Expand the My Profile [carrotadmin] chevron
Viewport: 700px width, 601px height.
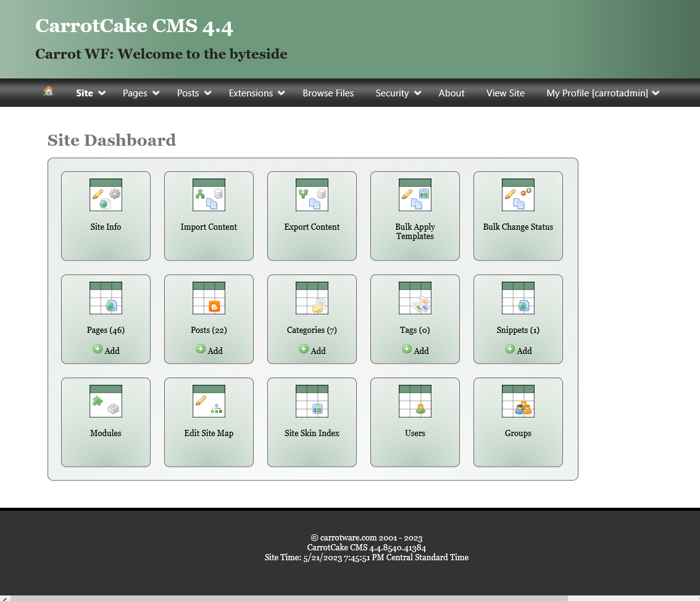(656, 93)
